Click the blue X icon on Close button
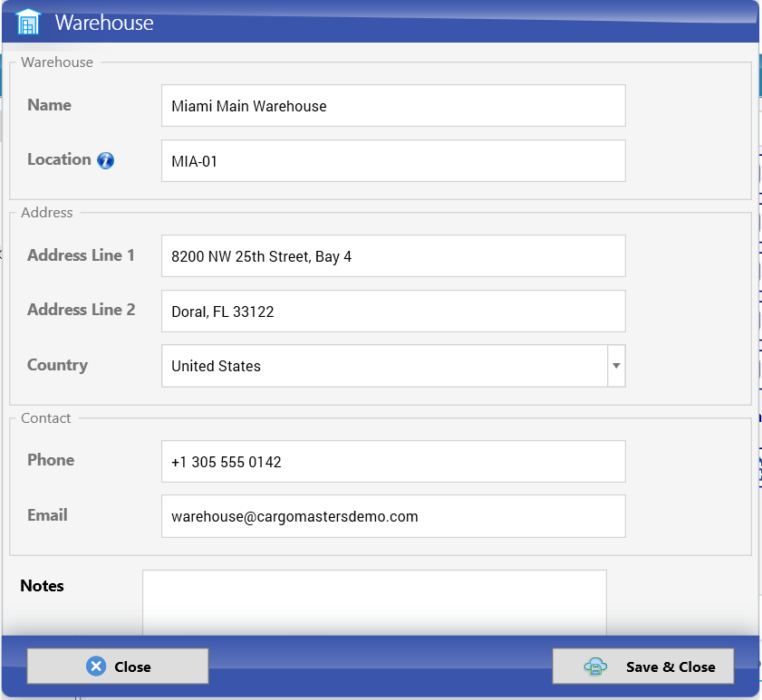The image size is (762, 700). [x=96, y=666]
